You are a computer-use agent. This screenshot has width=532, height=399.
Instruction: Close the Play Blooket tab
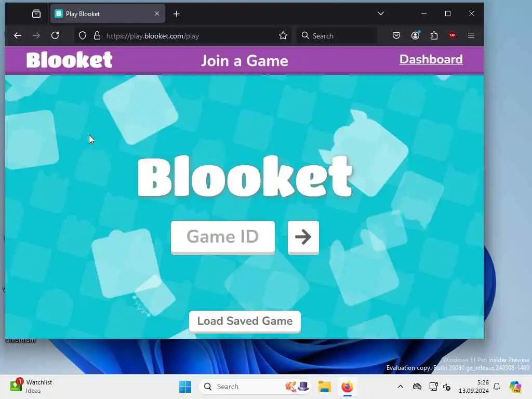click(157, 14)
